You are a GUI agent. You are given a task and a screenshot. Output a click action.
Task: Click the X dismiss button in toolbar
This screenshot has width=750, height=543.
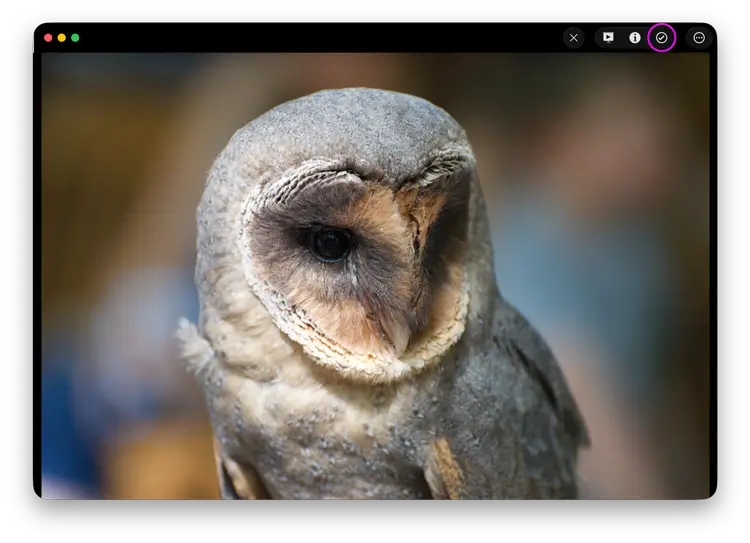[x=573, y=38]
